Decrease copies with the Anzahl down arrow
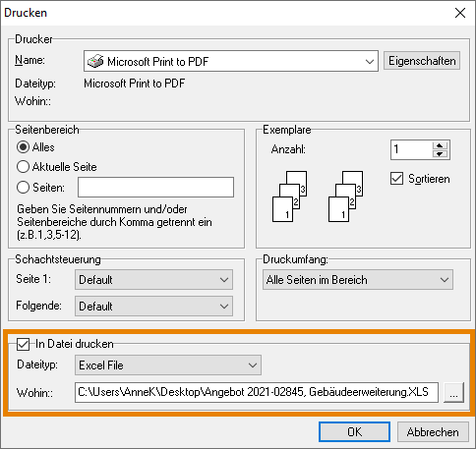This screenshot has height=449, width=476. click(440, 154)
